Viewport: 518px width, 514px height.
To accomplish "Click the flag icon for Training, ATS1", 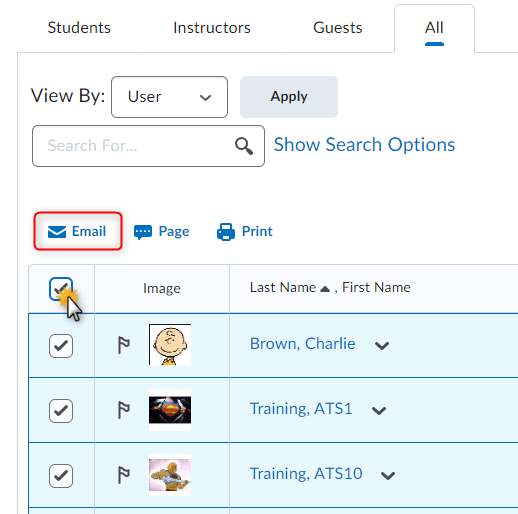I will [x=123, y=410].
